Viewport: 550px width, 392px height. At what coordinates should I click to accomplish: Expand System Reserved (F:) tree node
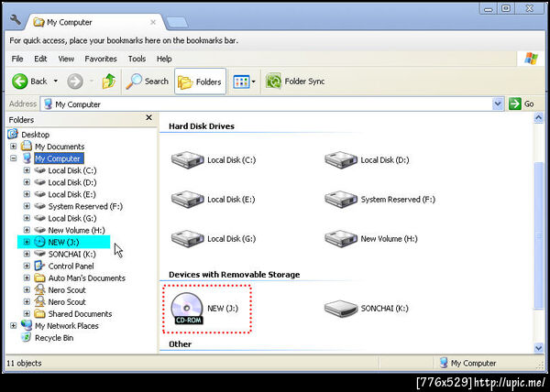(x=27, y=206)
